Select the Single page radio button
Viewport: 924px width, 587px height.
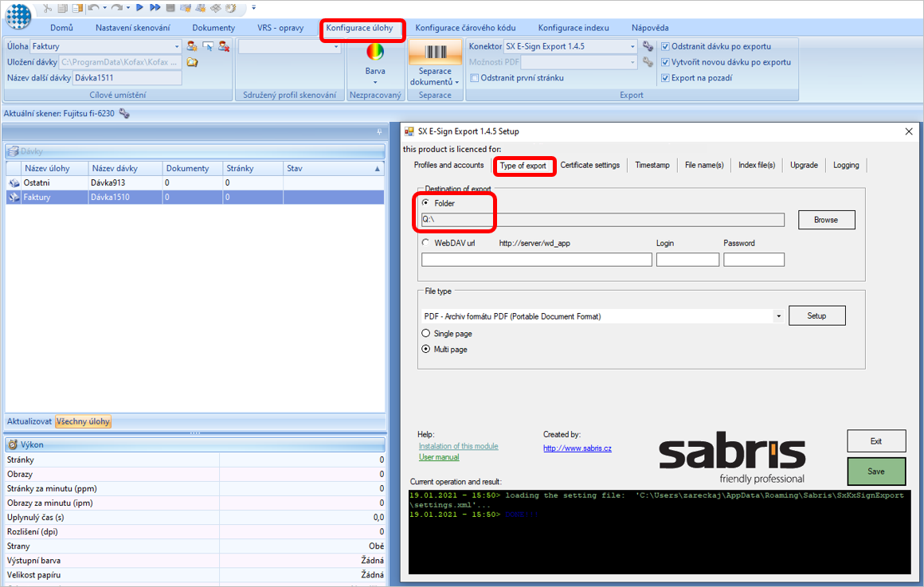coord(426,333)
